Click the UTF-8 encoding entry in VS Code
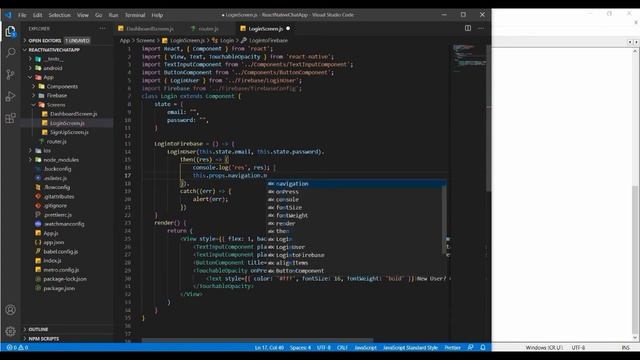This screenshot has height=360, width=640. click(x=324, y=348)
